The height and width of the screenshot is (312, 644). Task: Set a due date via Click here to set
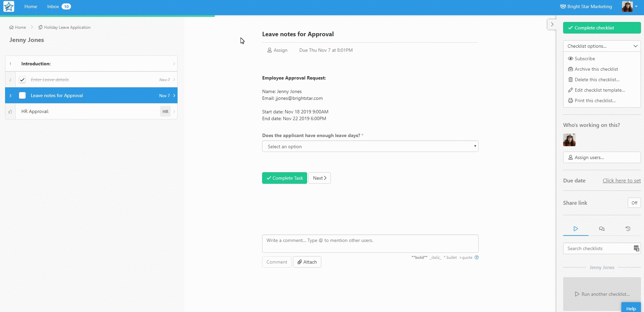(x=621, y=180)
